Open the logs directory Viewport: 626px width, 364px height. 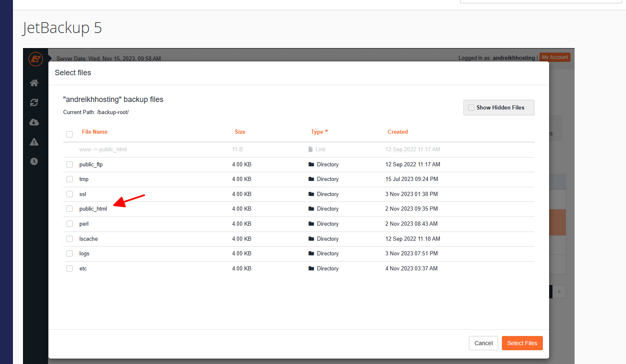click(84, 253)
